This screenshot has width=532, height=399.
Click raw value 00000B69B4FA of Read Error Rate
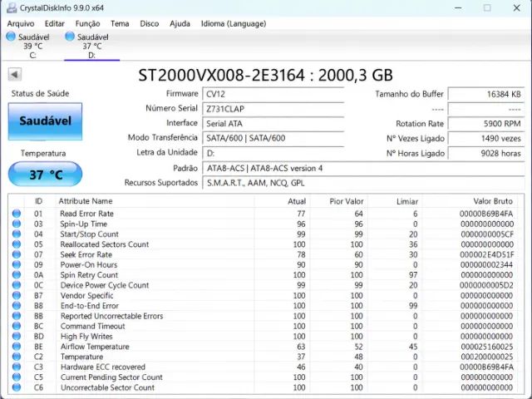pyautogui.click(x=486, y=214)
